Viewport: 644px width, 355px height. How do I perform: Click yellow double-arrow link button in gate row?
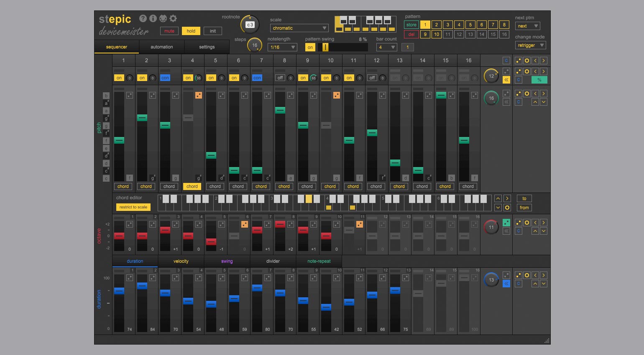(x=506, y=80)
